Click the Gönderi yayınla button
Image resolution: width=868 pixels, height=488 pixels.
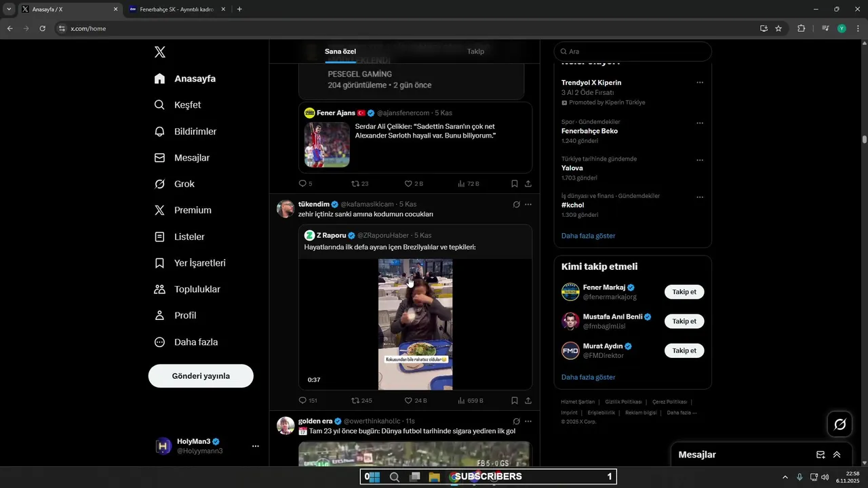point(201,375)
